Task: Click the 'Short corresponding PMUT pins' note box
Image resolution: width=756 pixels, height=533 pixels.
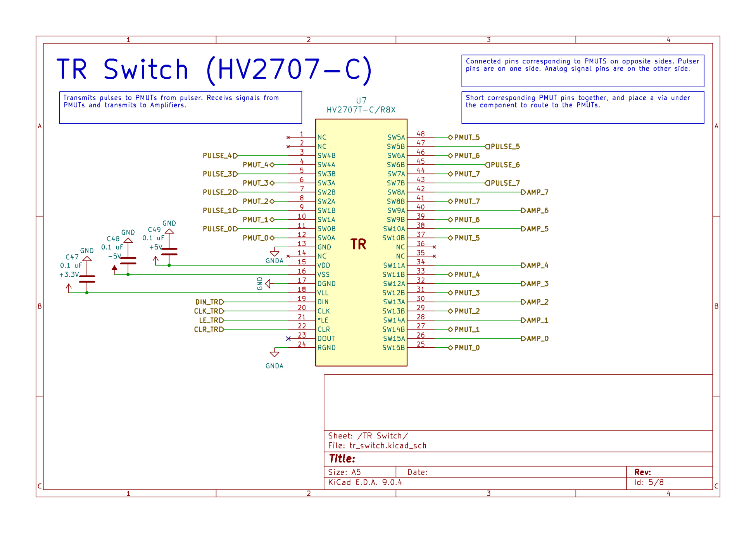Action: pyautogui.click(x=582, y=107)
